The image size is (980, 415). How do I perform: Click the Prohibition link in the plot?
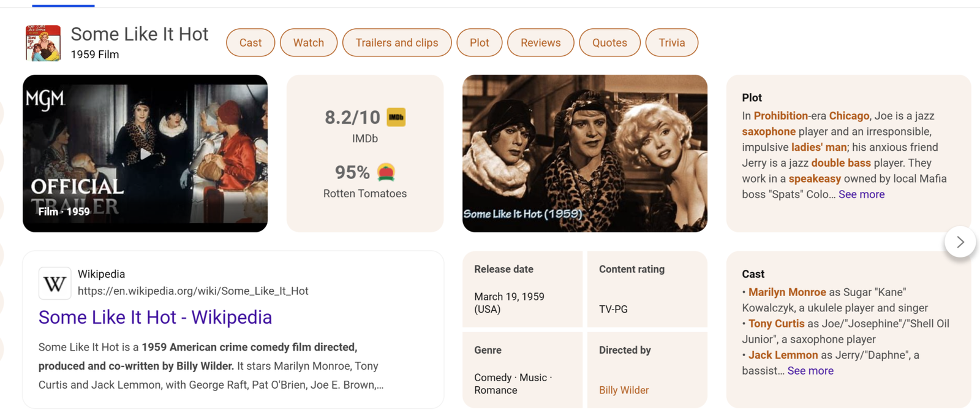(780, 116)
